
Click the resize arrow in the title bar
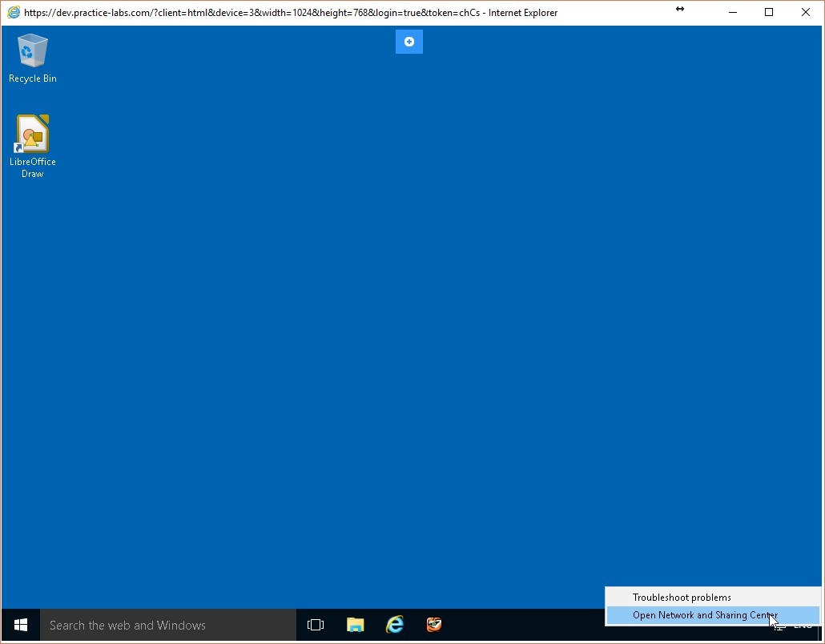point(680,10)
